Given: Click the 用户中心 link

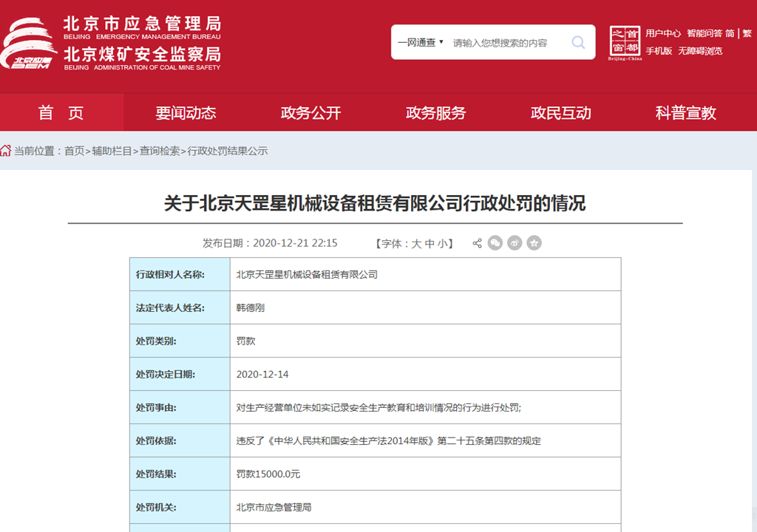Looking at the screenshot, I should tap(663, 33).
